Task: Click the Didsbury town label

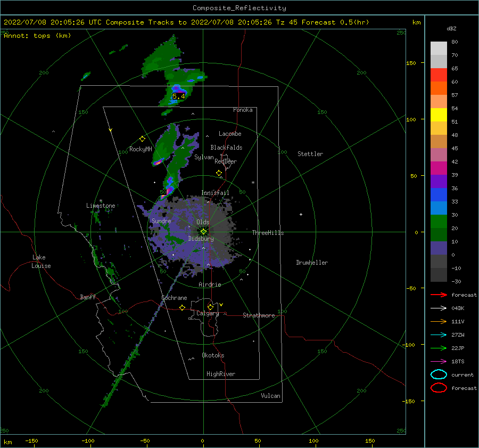Action: click(201, 239)
